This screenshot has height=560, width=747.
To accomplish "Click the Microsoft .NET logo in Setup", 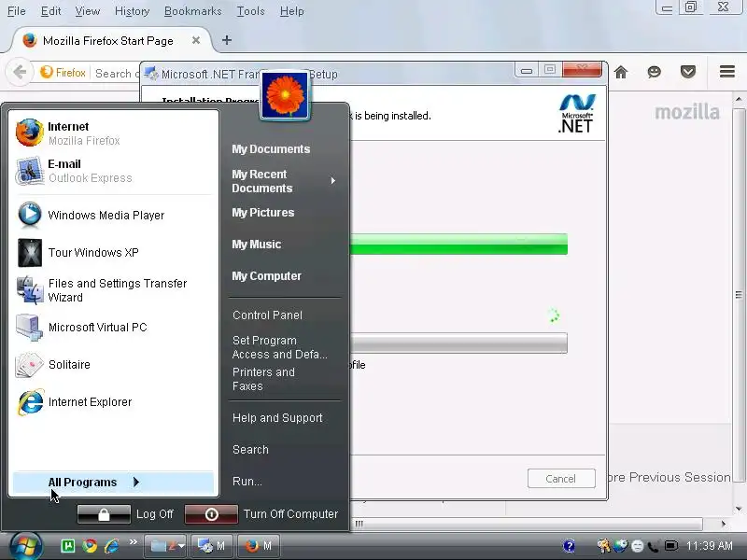I will 576,114.
